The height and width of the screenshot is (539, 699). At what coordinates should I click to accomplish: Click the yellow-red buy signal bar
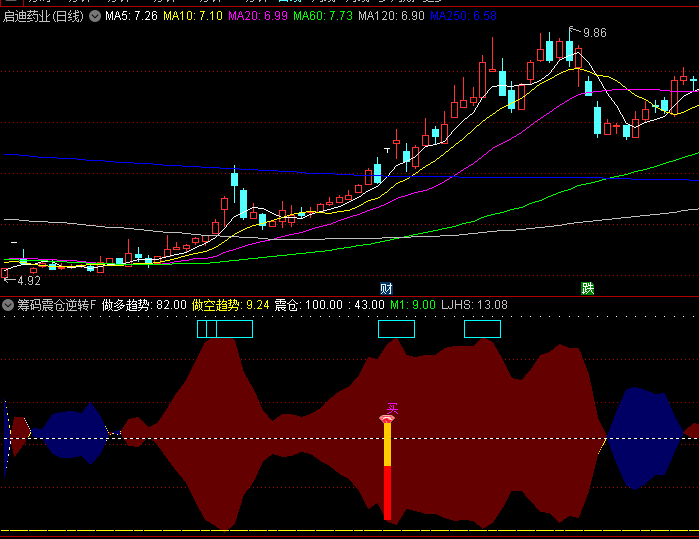click(x=387, y=470)
